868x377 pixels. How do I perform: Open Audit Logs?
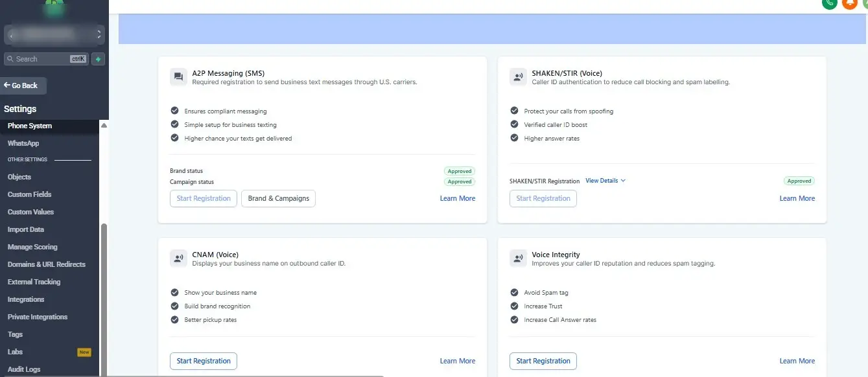[24, 369]
